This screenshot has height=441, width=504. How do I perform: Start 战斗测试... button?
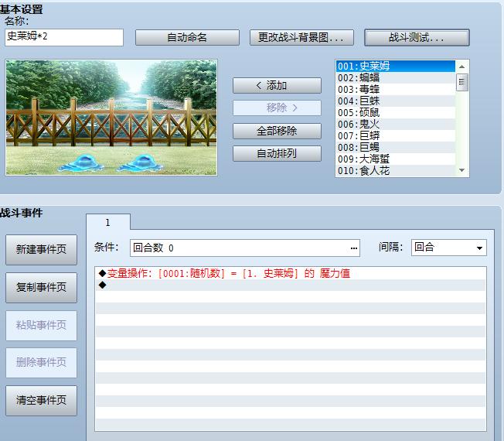pos(417,37)
